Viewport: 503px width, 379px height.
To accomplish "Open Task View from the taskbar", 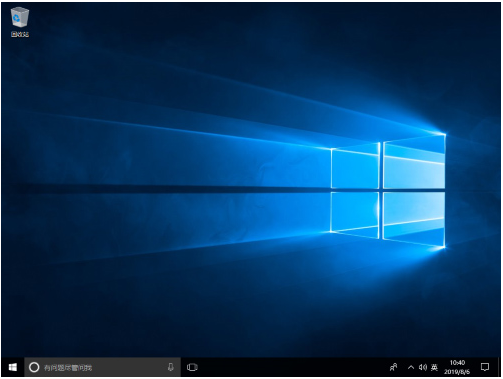I will (x=192, y=367).
